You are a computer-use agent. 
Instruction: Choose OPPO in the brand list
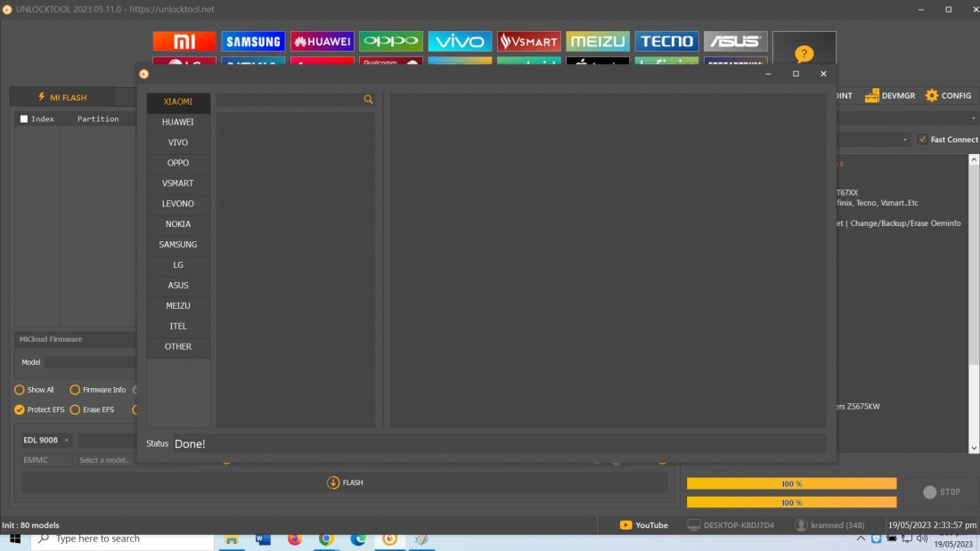178,162
